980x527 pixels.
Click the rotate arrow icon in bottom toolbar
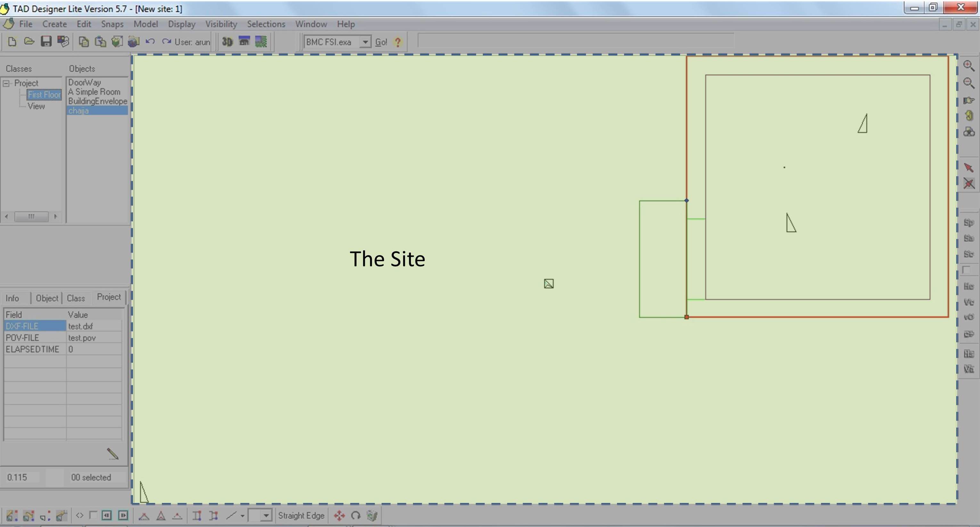pos(356,515)
